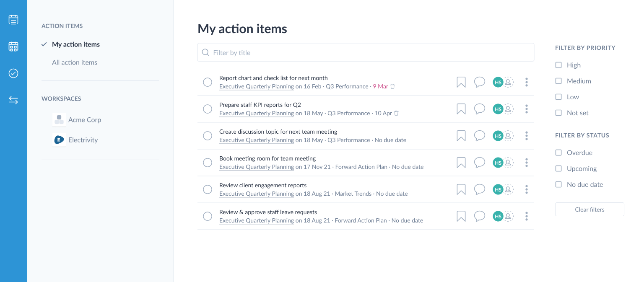Mark 'Review & approve staff leave requests' complete

click(208, 216)
